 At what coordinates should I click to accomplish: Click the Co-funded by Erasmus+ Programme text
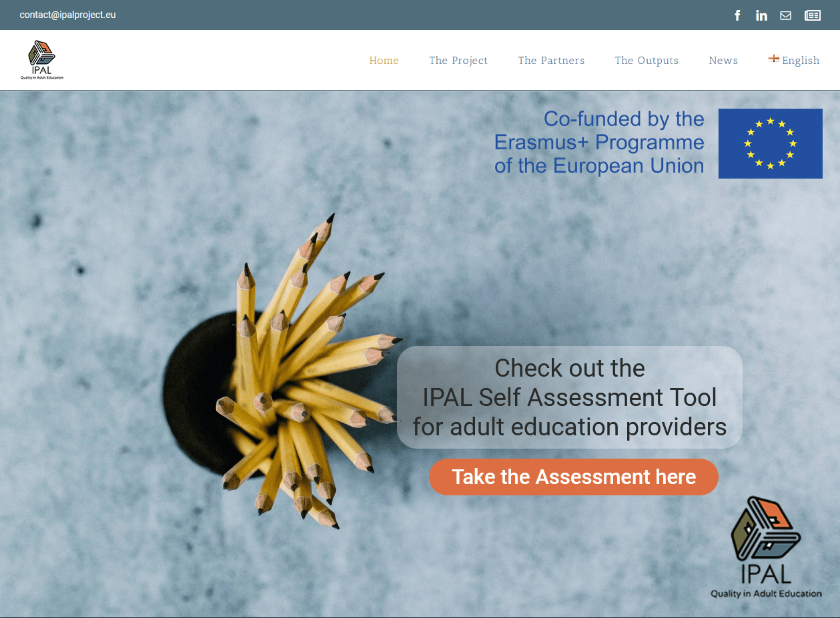[599, 142]
